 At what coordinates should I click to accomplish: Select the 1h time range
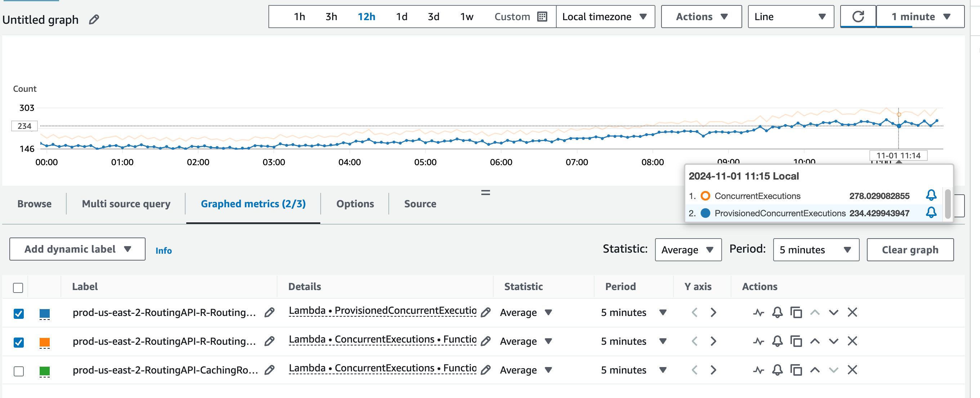point(299,17)
